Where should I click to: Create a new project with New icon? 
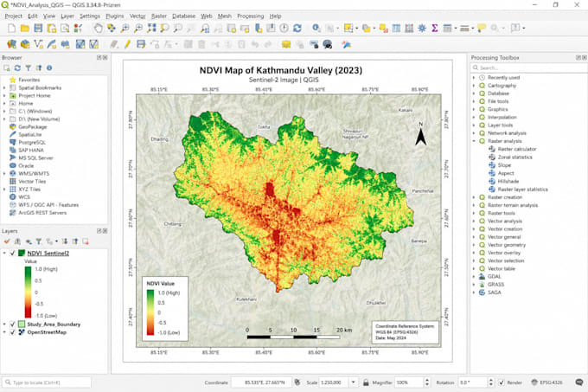[11, 29]
